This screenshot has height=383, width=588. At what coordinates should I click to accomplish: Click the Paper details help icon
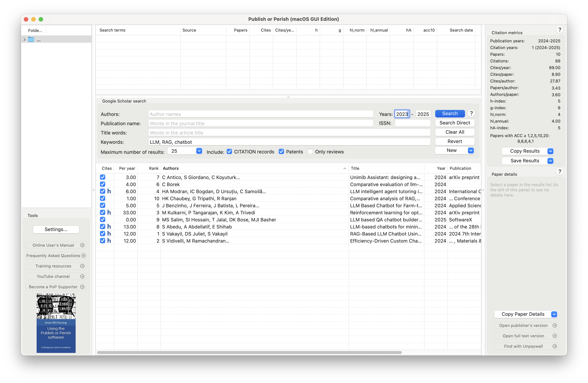pyautogui.click(x=560, y=171)
